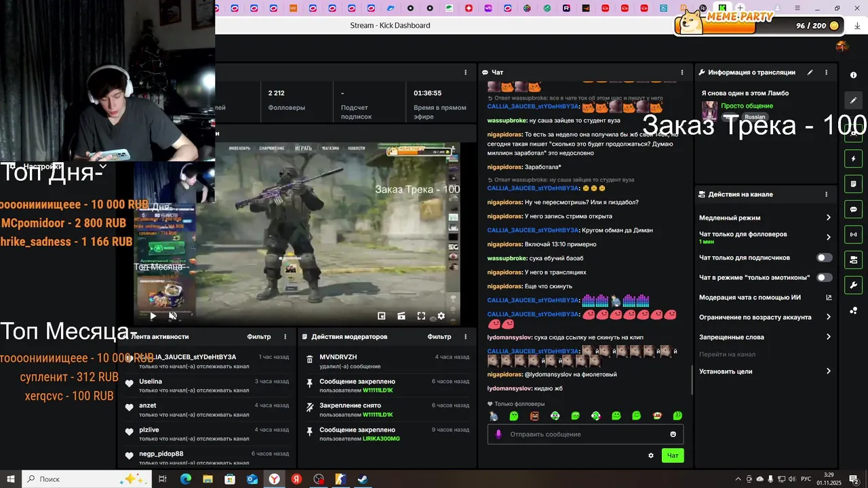This screenshot has width=868, height=488.
Task: Select the last green quick emote below chat
Action: tap(677, 415)
